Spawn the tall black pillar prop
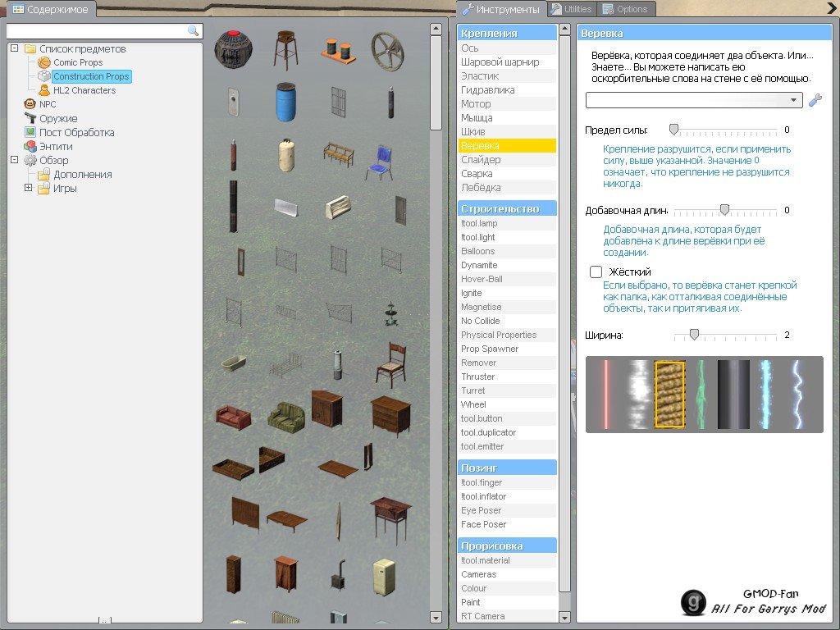 tap(234, 206)
